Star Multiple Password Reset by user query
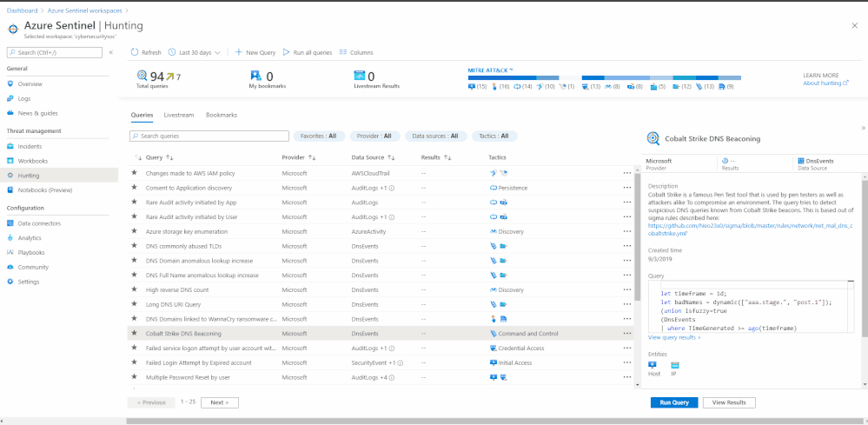 point(134,377)
